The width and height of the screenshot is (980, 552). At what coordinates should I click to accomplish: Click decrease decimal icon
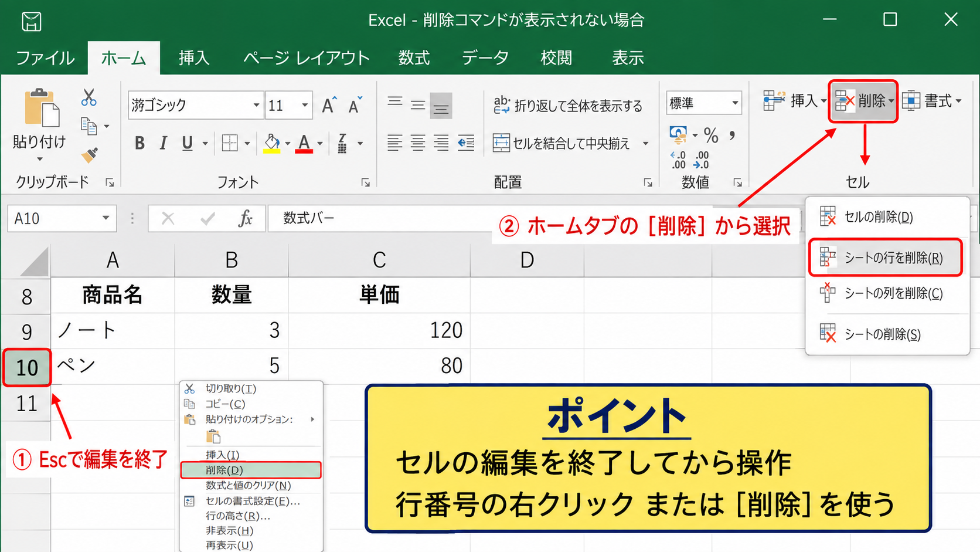[701, 160]
